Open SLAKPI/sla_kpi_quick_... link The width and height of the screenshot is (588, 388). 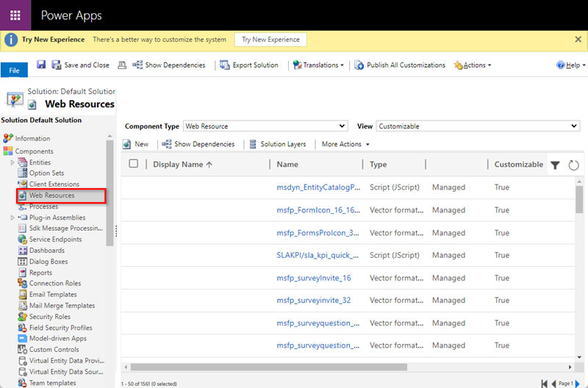point(318,255)
